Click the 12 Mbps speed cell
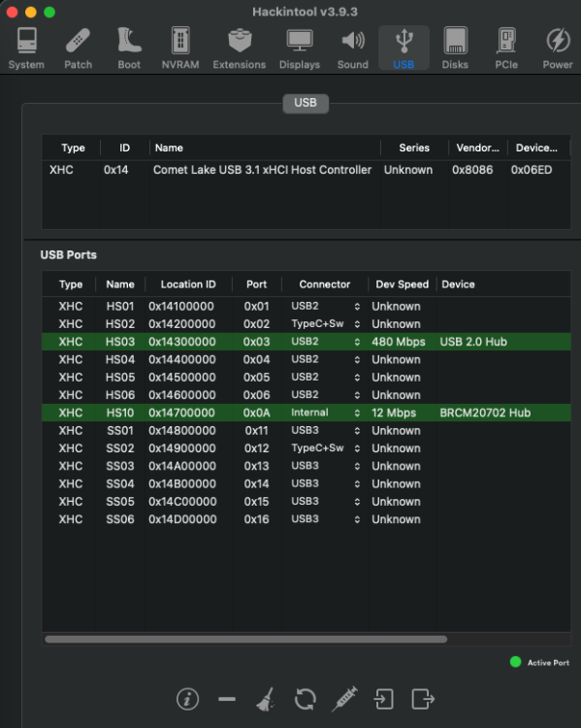Screen dimensions: 581x728 (x=394, y=413)
